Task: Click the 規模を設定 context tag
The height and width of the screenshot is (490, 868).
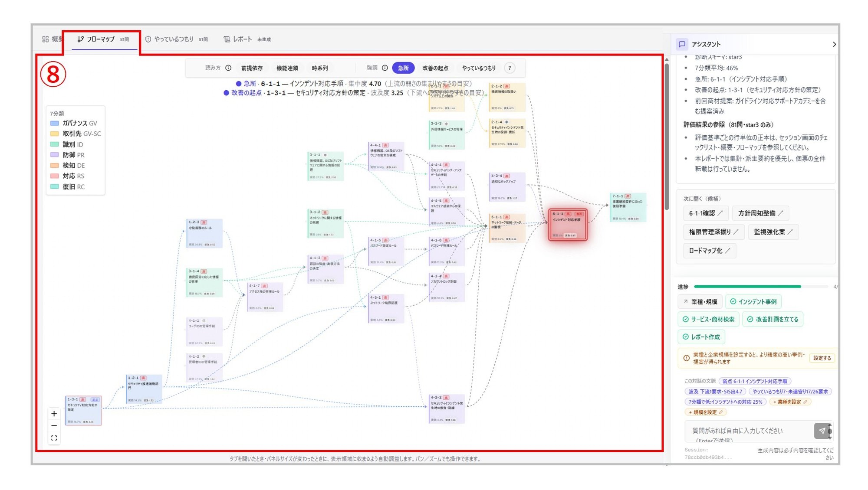Action: [706, 412]
